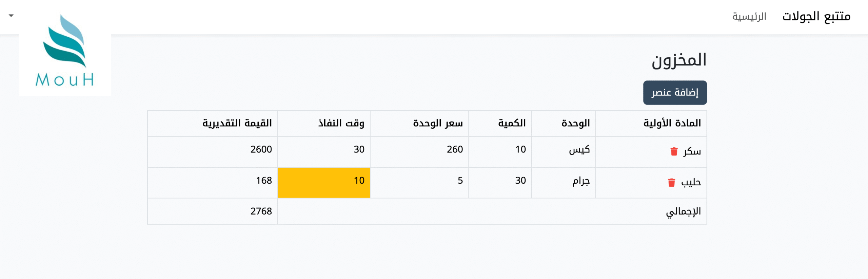Click the سعر الوحدة column header
Image resolution: width=868 pixels, height=279 pixels.
point(438,123)
